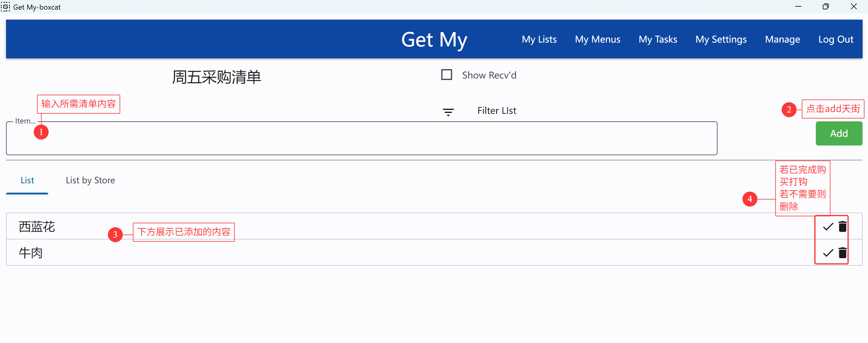Focus the Item text input field
This screenshot has width=868, height=343.
(362, 138)
